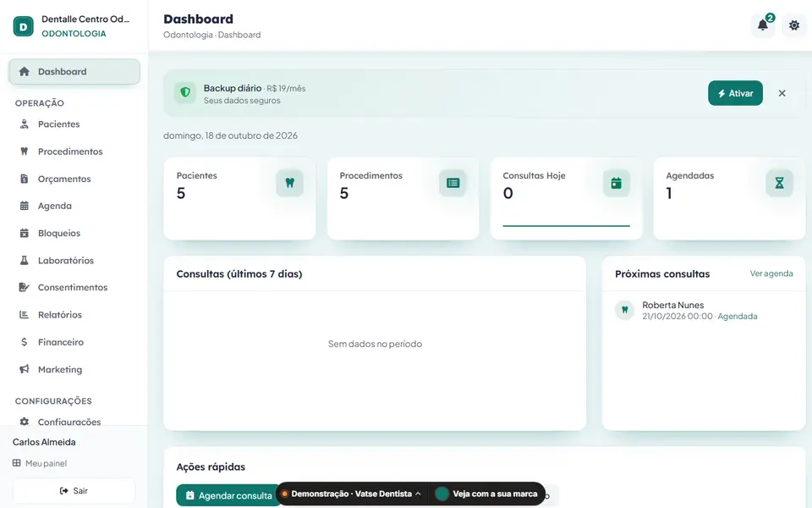The image size is (812, 508).
Task: Dismiss the Backup diário banner
Action: pyautogui.click(x=782, y=93)
